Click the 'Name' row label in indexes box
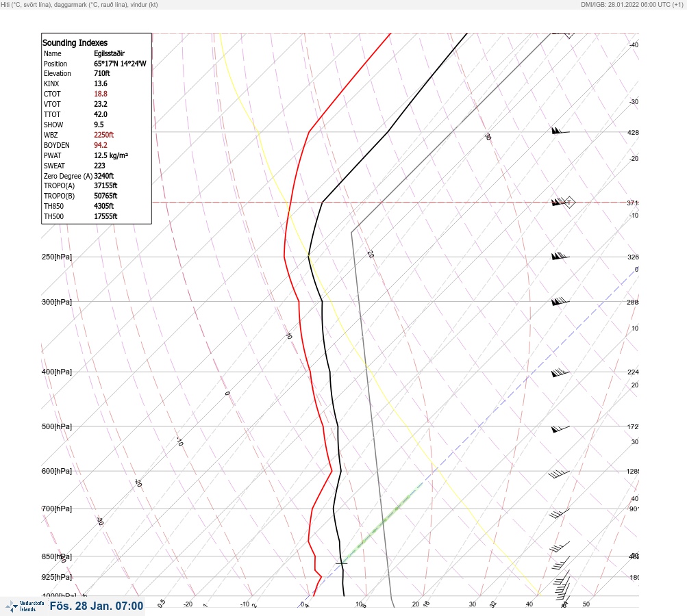Image resolution: width=687 pixels, height=616 pixels. (x=52, y=53)
